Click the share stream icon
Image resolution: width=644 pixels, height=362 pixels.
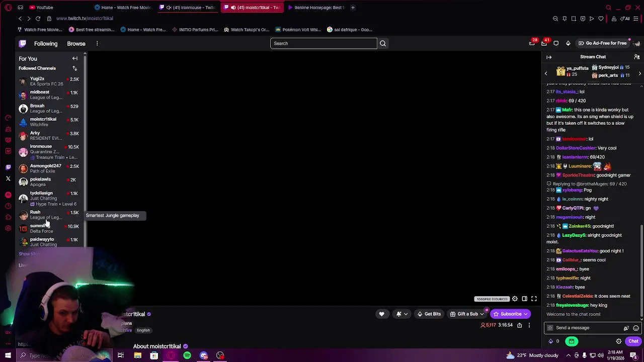pos(519,325)
